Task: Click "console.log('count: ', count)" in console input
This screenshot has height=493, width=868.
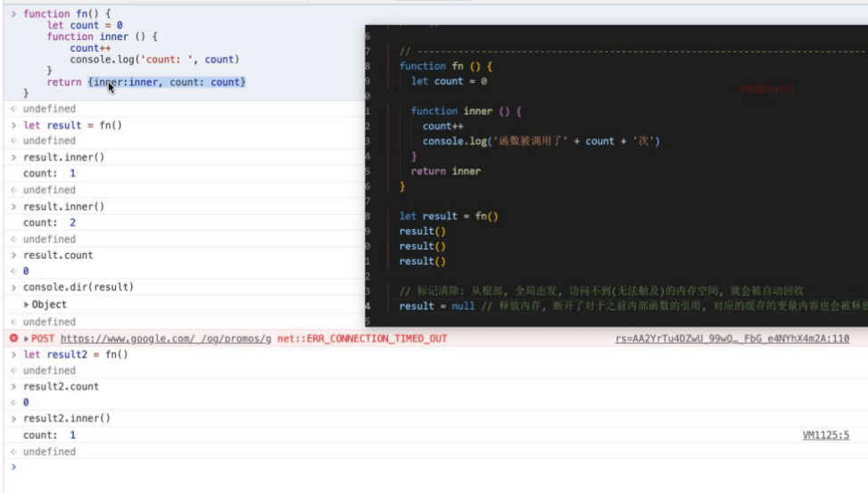Action: pyautogui.click(x=154, y=59)
